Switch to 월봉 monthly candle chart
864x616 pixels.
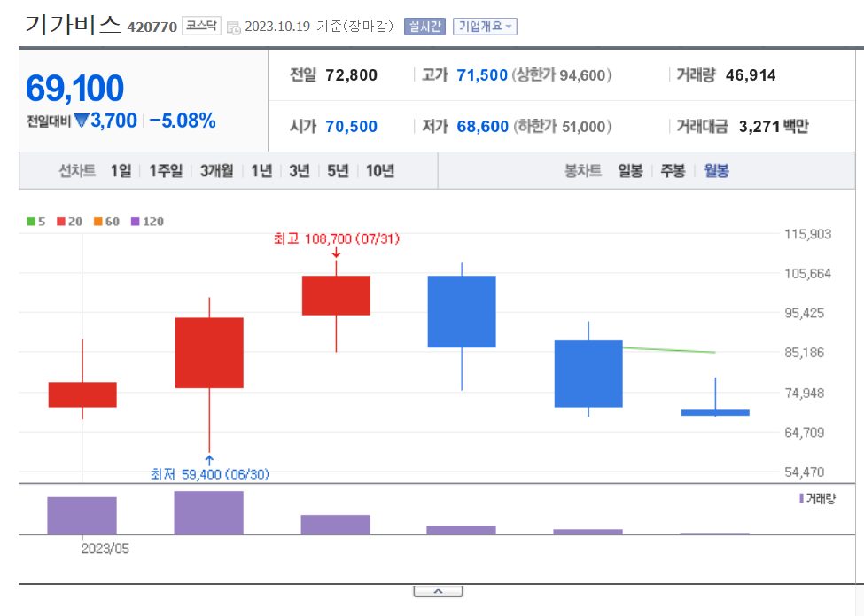point(716,171)
